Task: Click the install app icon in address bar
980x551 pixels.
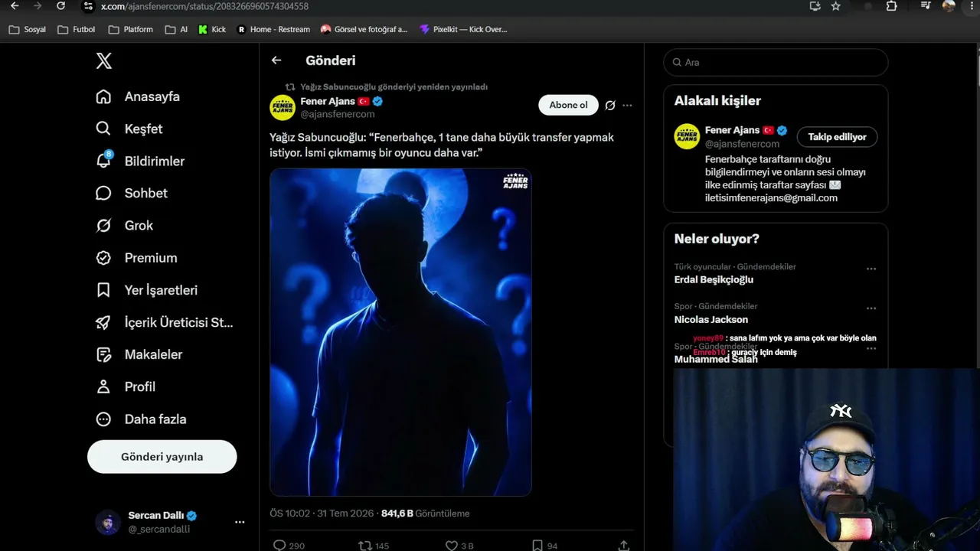Action: click(815, 6)
